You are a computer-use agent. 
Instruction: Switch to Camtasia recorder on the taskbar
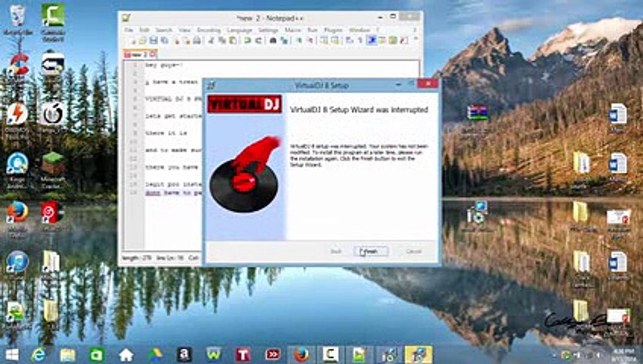(x=331, y=354)
